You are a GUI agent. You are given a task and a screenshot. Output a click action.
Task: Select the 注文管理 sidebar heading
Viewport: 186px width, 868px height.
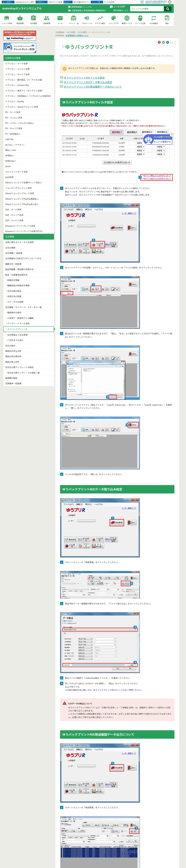point(29,237)
